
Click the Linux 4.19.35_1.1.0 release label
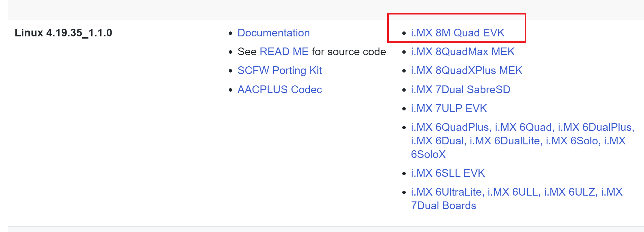pyautogui.click(x=65, y=31)
